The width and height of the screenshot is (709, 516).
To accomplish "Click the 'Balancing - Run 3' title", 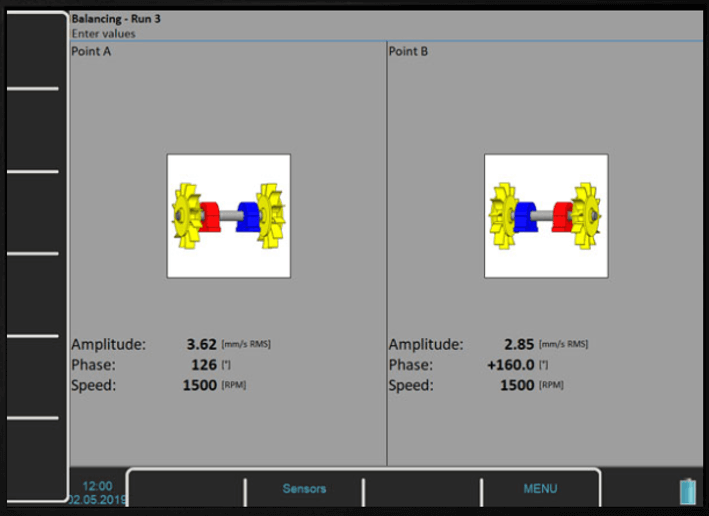I will click(116, 19).
